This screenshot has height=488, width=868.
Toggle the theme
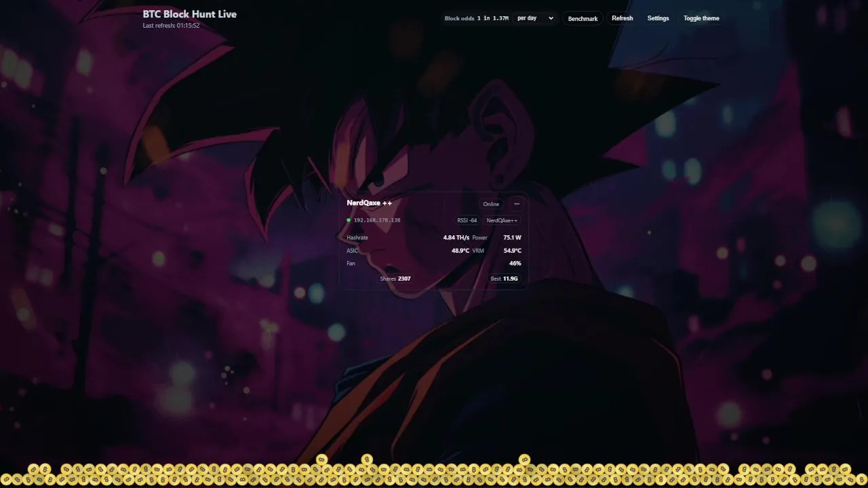click(701, 18)
